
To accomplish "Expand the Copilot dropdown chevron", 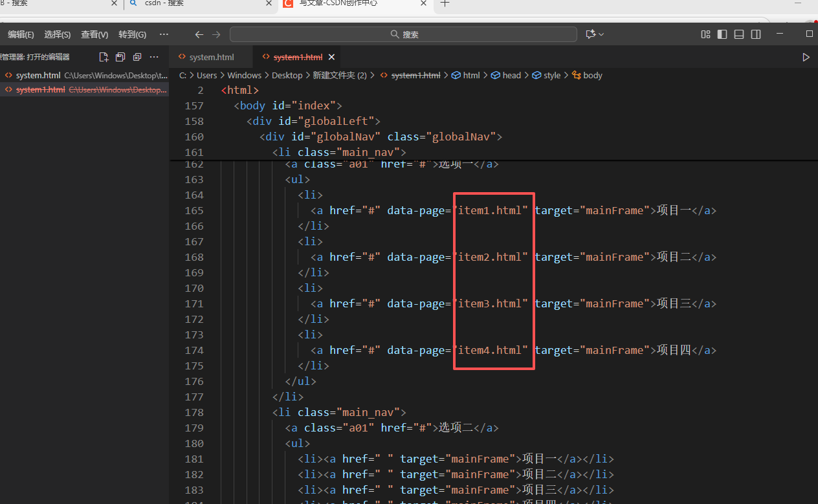I will tap(601, 34).
